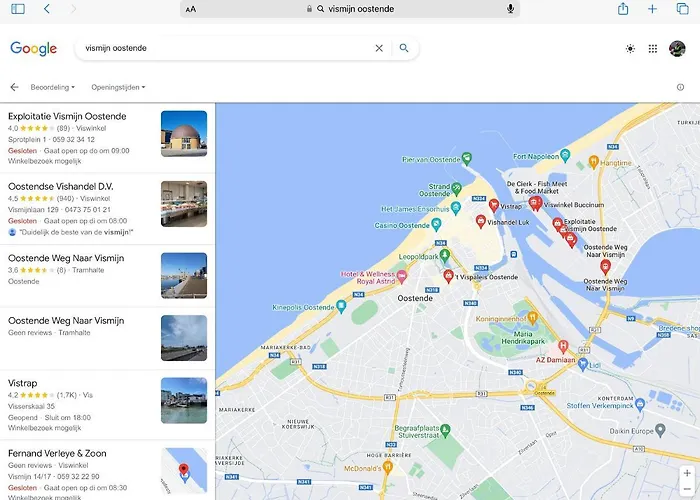700x500 pixels.
Task: Go back with Safari's back arrow
Action: (47, 8)
